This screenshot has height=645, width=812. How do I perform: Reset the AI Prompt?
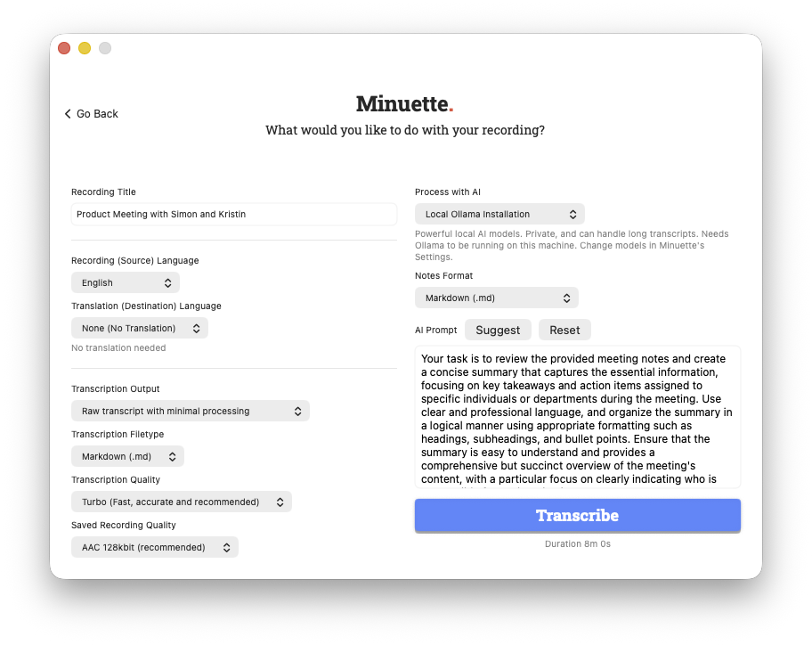[x=564, y=330]
